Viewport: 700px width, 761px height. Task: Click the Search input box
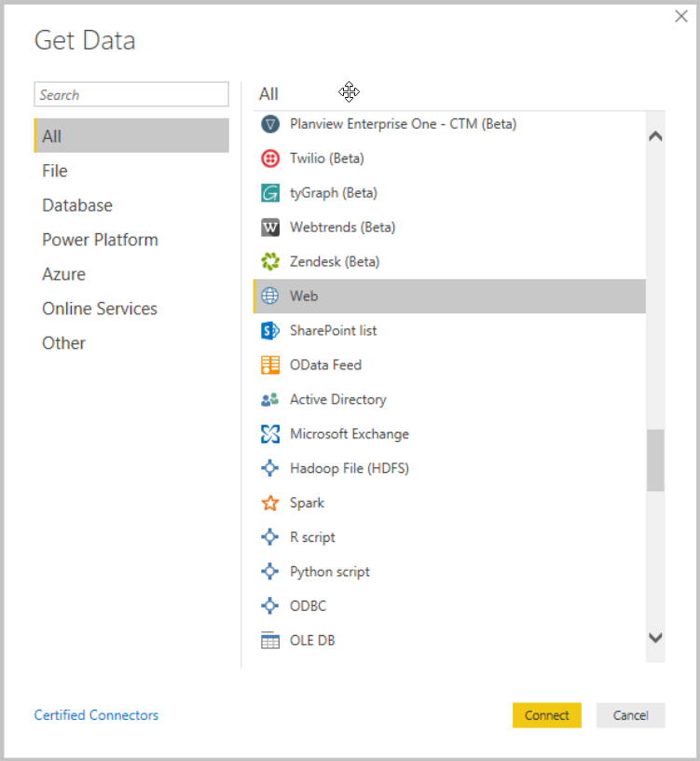pyautogui.click(x=131, y=95)
